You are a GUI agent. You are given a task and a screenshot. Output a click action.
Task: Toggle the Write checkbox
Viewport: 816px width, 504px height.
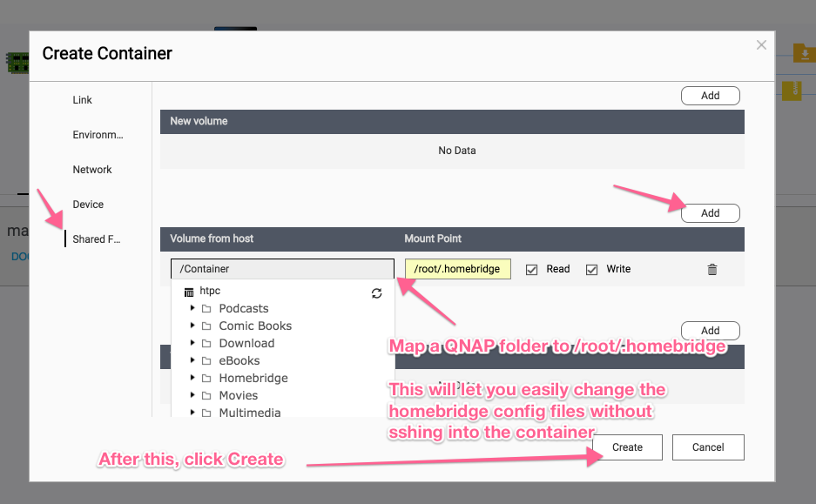[x=591, y=270]
